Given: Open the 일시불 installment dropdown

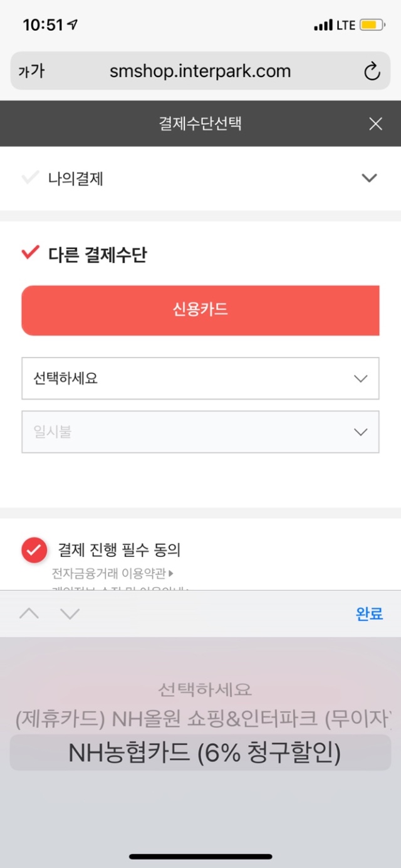Looking at the screenshot, I should pos(200,431).
